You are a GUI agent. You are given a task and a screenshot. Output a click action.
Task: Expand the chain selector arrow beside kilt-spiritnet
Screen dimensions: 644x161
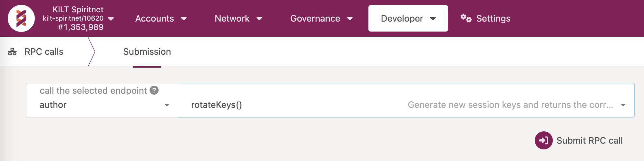click(111, 19)
